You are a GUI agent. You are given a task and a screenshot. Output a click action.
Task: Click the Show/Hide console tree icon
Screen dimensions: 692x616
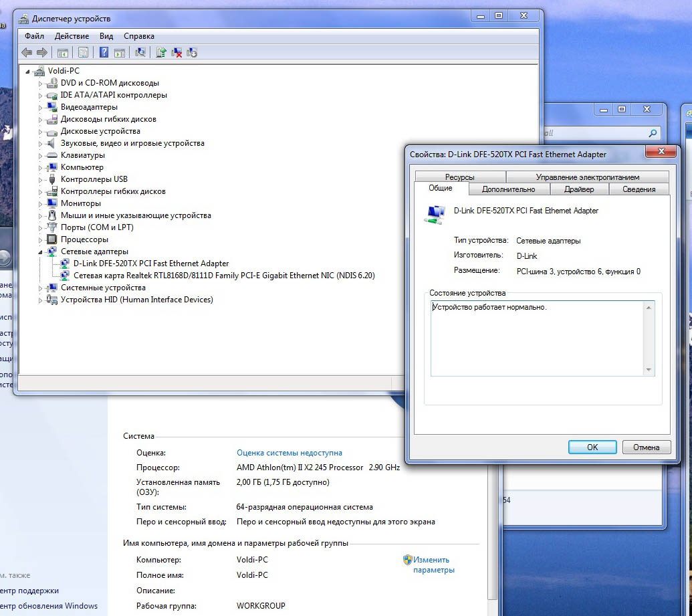tap(63, 52)
